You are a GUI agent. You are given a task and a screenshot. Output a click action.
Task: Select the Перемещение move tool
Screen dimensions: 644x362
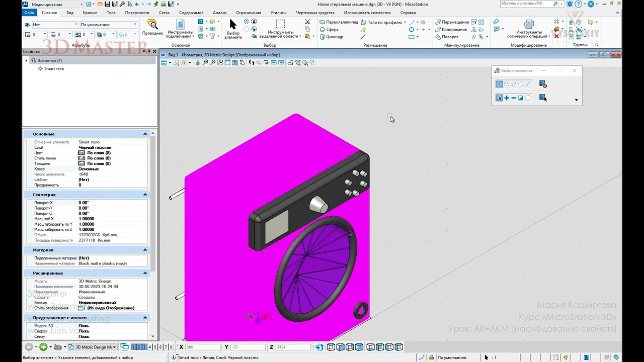point(452,22)
